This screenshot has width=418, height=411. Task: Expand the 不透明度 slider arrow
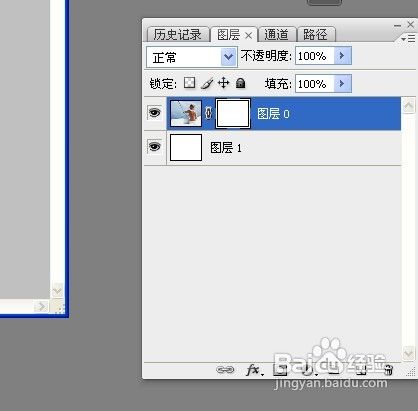click(343, 56)
